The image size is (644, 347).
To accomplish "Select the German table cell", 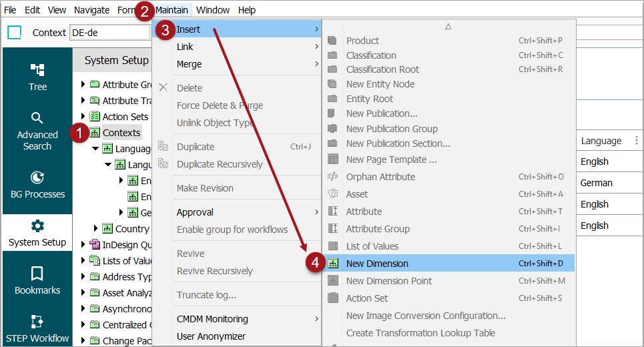I will point(609,183).
